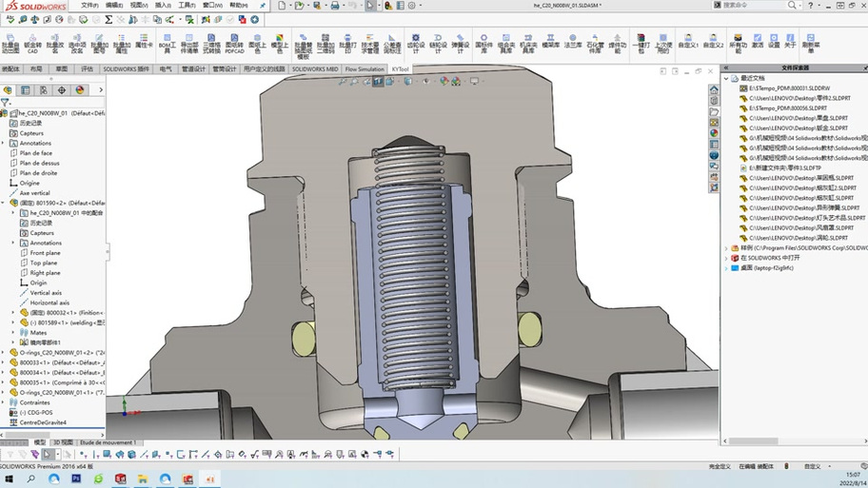Image resolution: width=868 pixels, height=488 pixels.
Task: Open the 所有功能 all functions icon
Action: click(738, 44)
